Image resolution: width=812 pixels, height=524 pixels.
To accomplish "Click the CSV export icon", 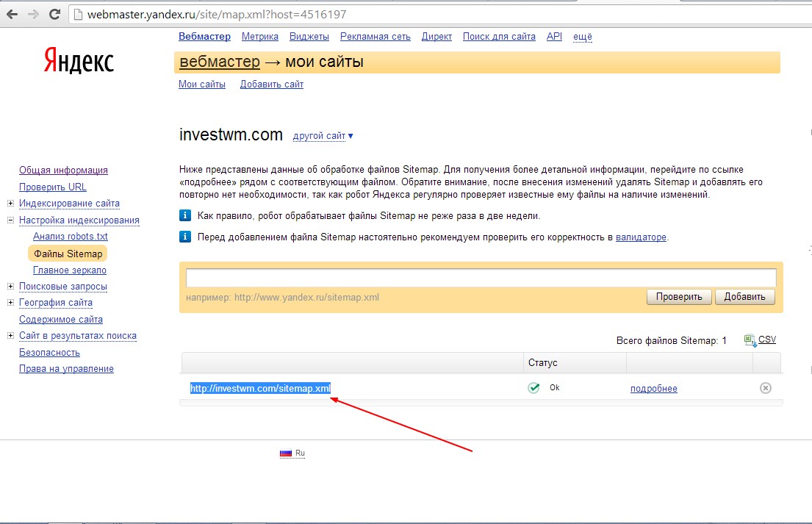I will click(750, 340).
